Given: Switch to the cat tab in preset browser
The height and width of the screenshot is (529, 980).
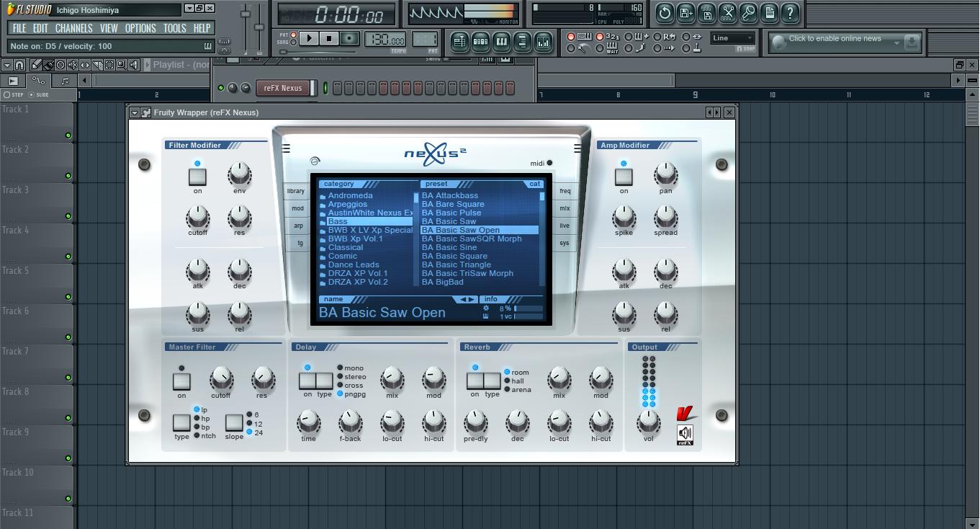Looking at the screenshot, I should [x=535, y=184].
